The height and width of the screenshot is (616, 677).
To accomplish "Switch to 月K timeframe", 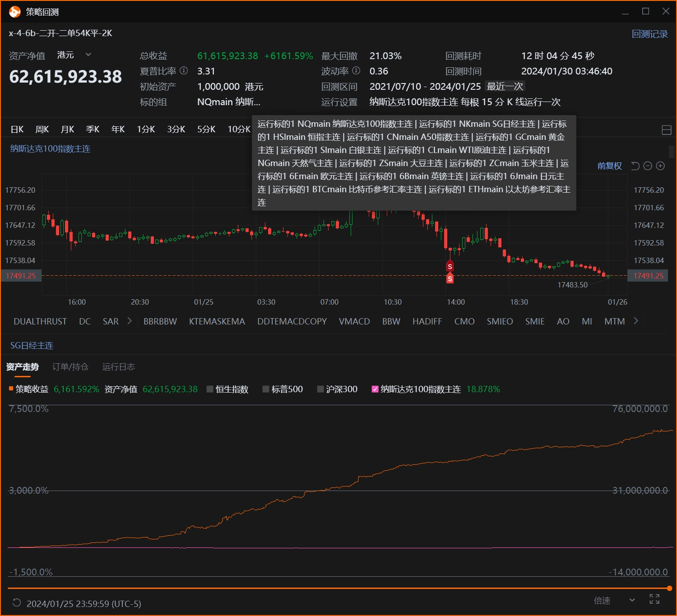I will 68,130.
